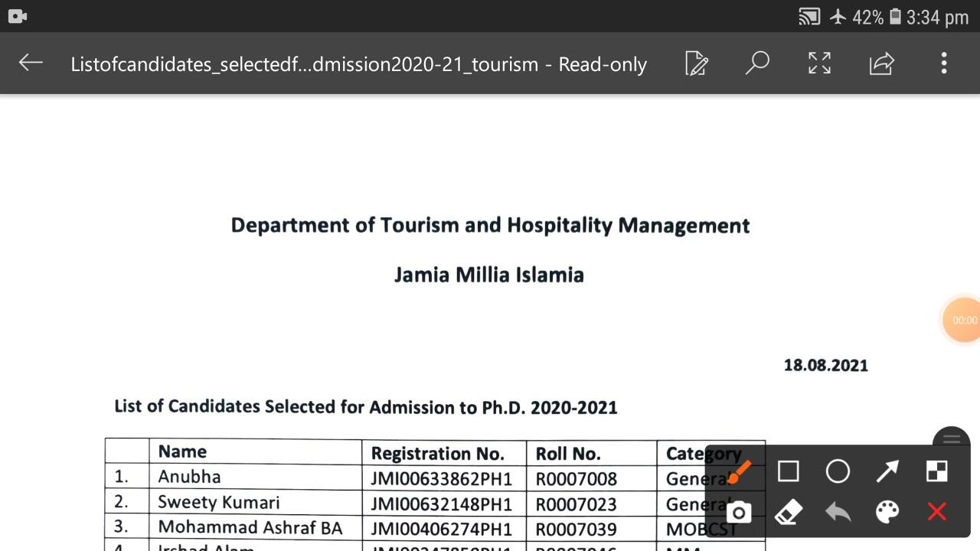Switch to full screen view icon
The image size is (980, 551).
coord(819,64)
